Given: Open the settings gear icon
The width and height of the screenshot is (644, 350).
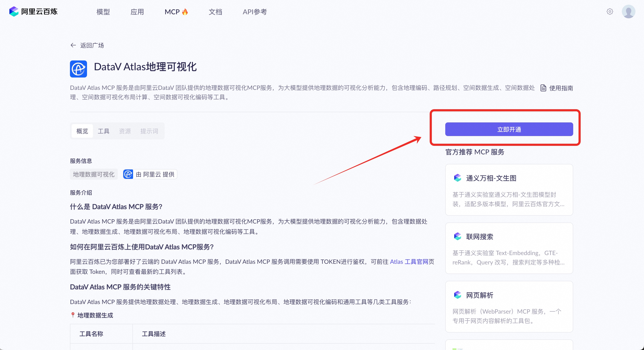Looking at the screenshot, I should pyautogui.click(x=610, y=11).
